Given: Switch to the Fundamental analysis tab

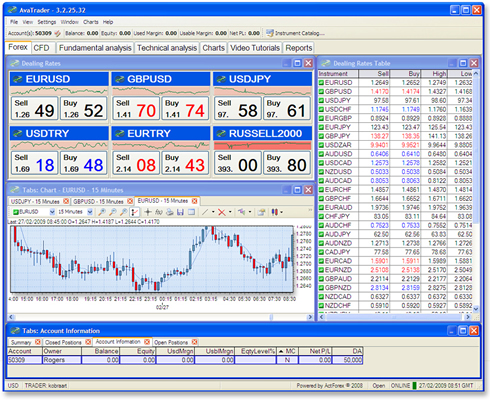Looking at the screenshot, I should (x=95, y=48).
